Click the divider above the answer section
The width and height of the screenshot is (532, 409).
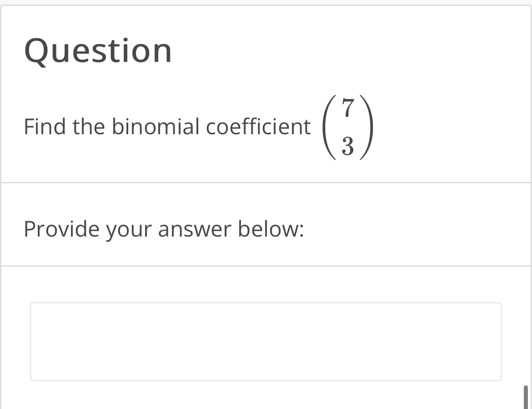(x=266, y=264)
